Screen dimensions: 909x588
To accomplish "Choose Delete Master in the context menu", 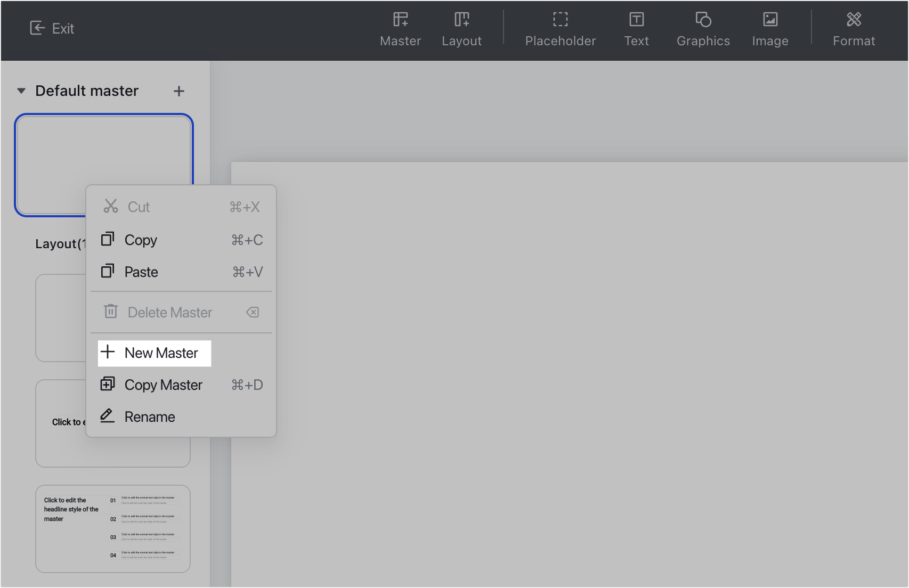I will click(x=181, y=312).
